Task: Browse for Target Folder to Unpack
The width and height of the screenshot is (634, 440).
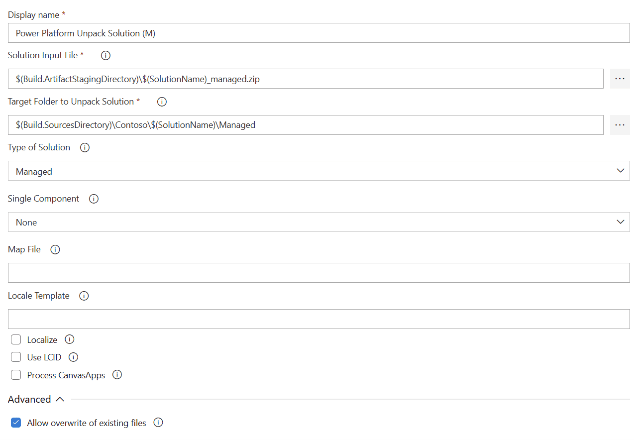Action: [619, 125]
